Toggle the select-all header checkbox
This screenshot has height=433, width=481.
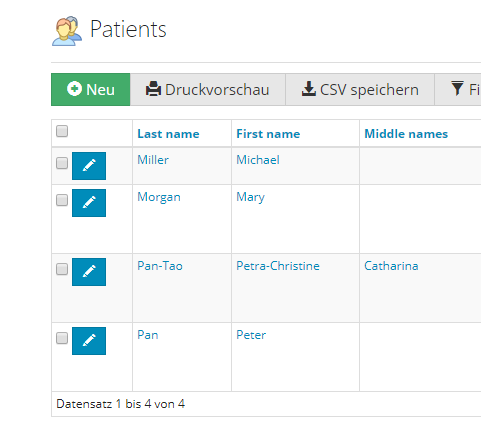click(x=62, y=131)
